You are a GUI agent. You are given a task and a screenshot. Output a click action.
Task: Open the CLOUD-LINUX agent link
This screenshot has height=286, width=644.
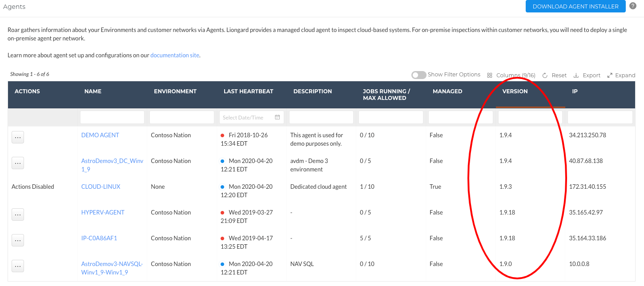click(101, 187)
